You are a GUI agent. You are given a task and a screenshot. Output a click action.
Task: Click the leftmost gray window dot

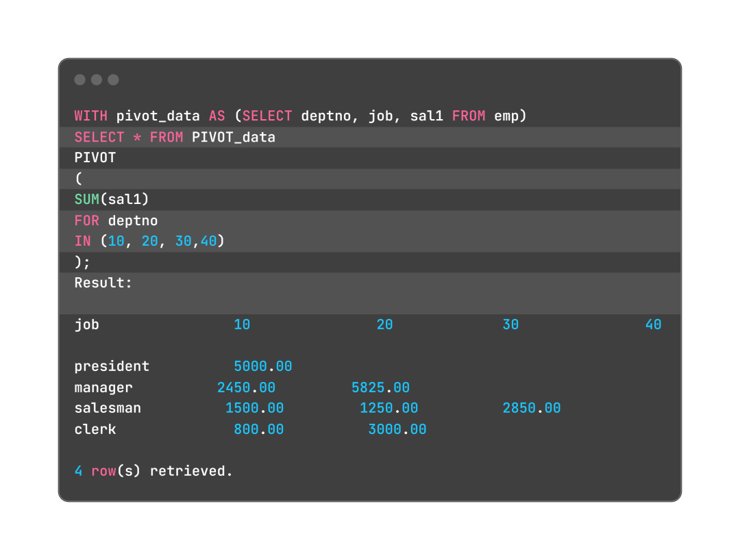pos(79,79)
